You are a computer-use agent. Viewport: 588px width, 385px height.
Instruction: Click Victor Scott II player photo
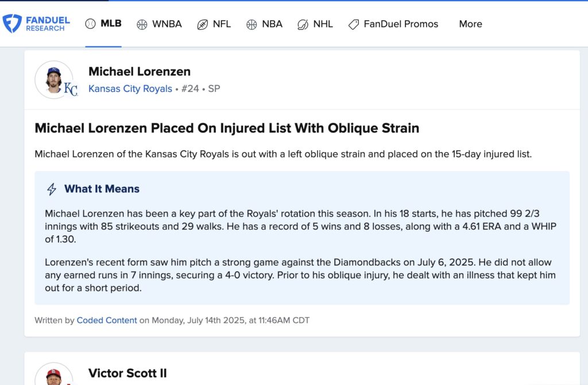[54, 374]
